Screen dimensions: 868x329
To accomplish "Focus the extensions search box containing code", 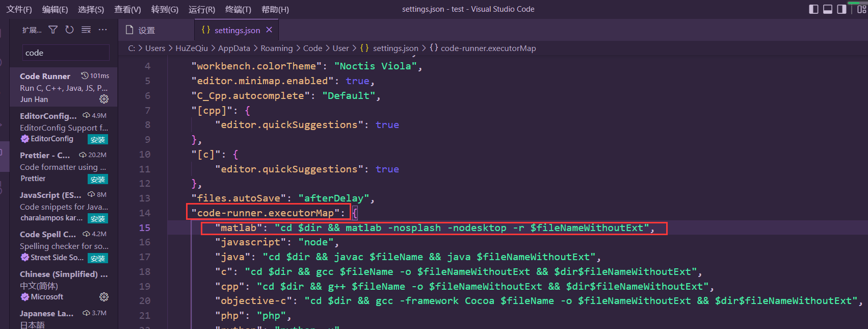I will [66, 53].
